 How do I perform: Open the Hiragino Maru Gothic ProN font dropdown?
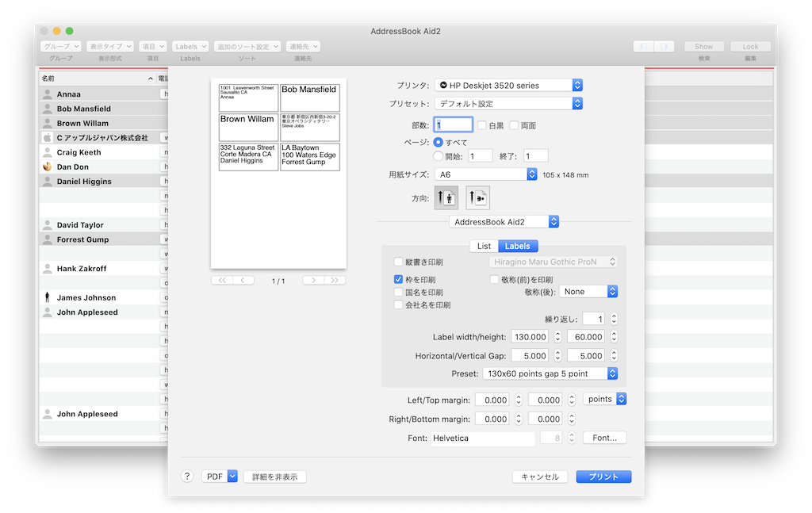pos(553,262)
